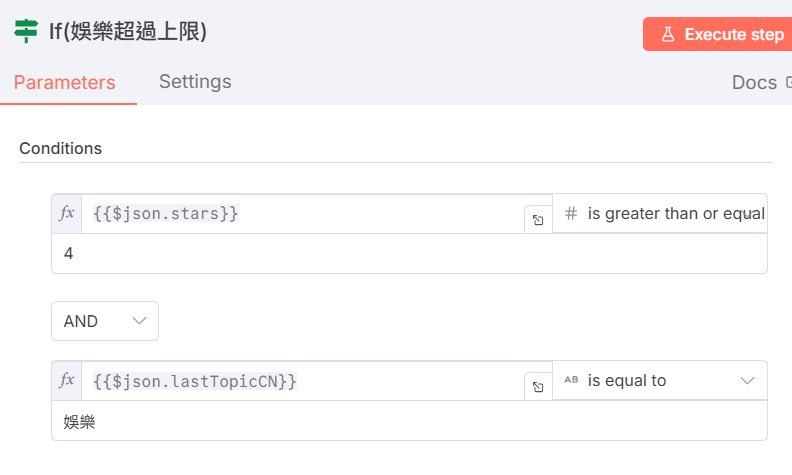Screen dimensions: 792x475
Task: Click the AB string type icon
Action: pos(571,380)
